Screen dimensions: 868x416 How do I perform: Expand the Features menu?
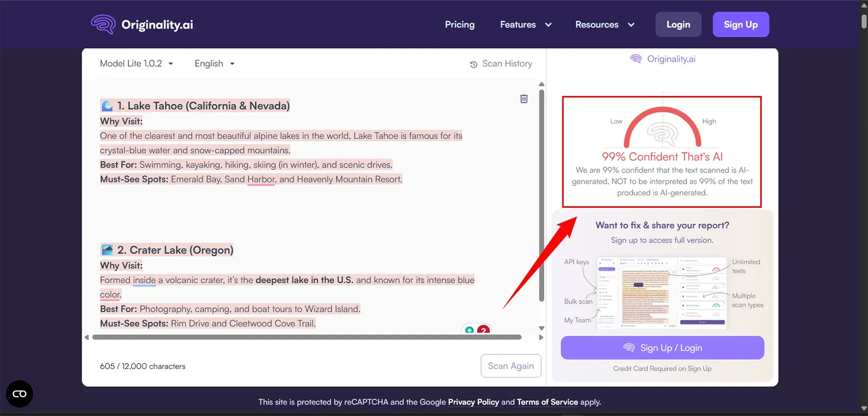point(525,25)
